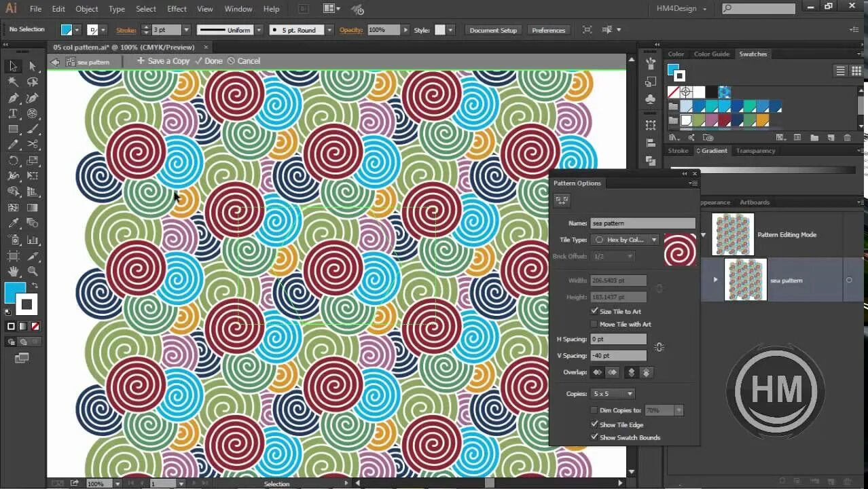Cancel pattern editing
Viewport: 868px width, 489px height.
[244, 61]
